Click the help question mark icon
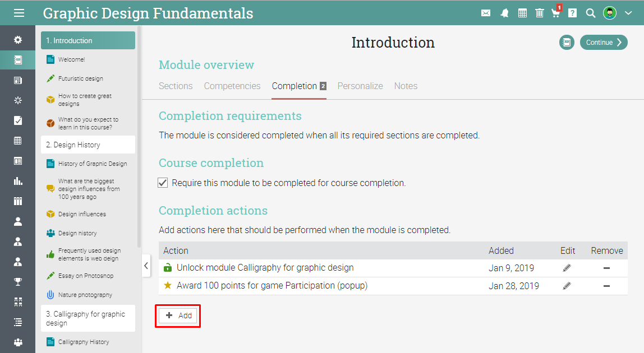Image resolution: width=644 pixels, height=353 pixels. 572,13
